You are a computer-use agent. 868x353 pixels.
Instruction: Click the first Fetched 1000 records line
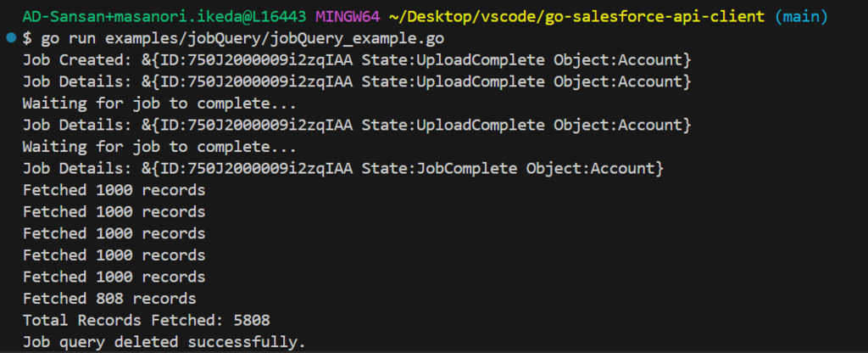[114, 190]
